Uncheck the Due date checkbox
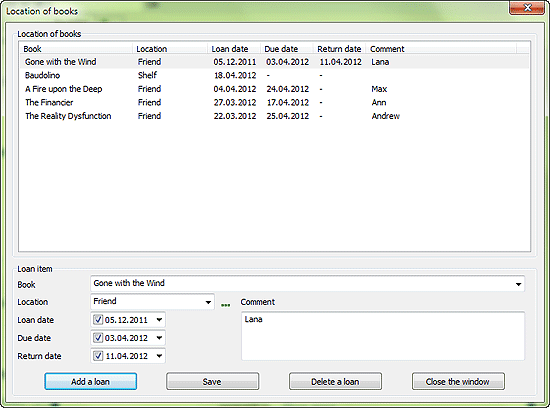Screen dimensions: 550x408 [98, 337]
